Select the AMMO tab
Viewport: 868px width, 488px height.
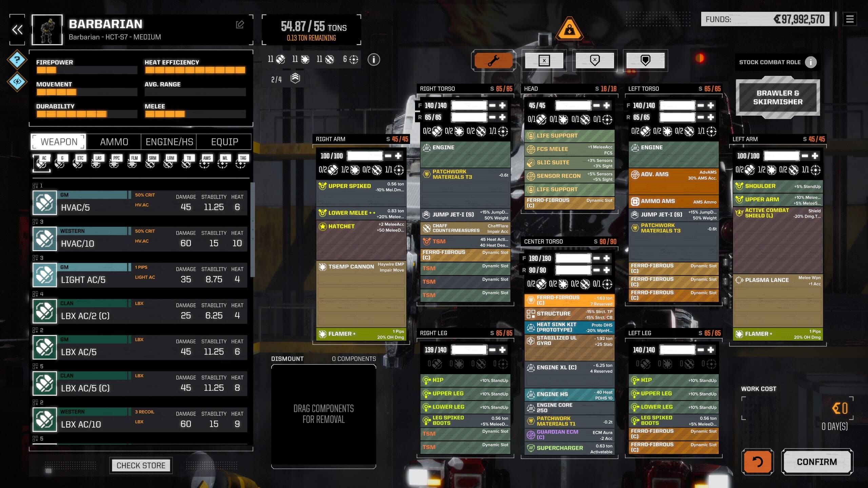[115, 141]
